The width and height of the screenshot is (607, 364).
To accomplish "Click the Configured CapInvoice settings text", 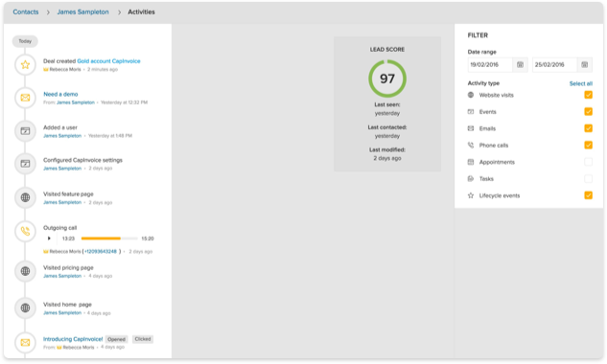I will (82, 160).
